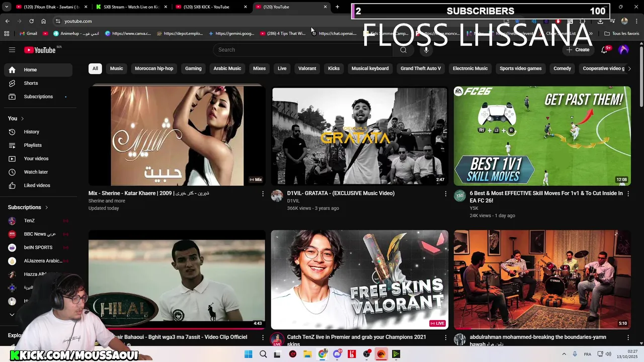The width and height of the screenshot is (644, 362).
Task: Click the Create button
Action: tap(578, 50)
